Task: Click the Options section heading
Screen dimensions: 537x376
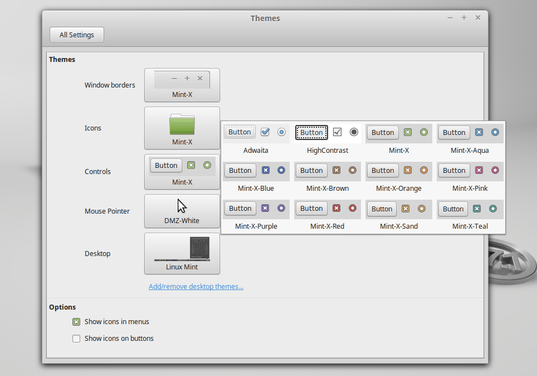Action: [62, 307]
